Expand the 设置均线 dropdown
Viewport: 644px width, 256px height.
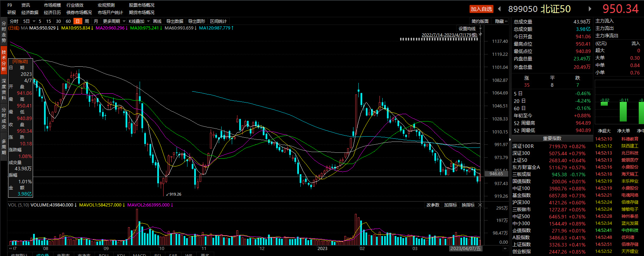pos(469,29)
